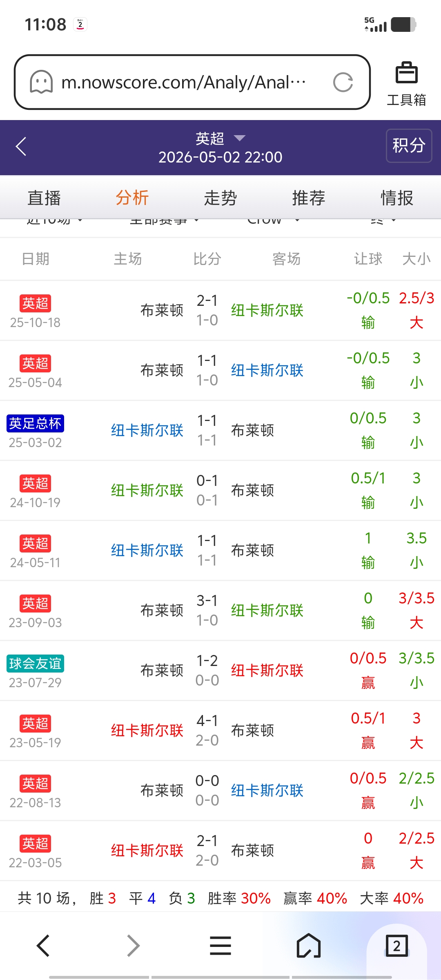The height and width of the screenshot is (980, 441).
Task: Tap browser back arrow in bottom bar
Action: [43, 946]
